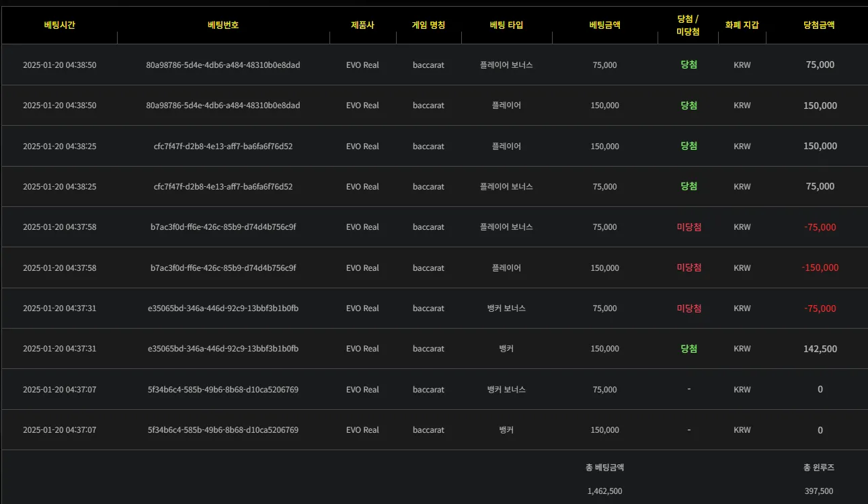
Task: Select 플레이어 보너스 in the 80a98786 row
Action: tap(506, 65)
